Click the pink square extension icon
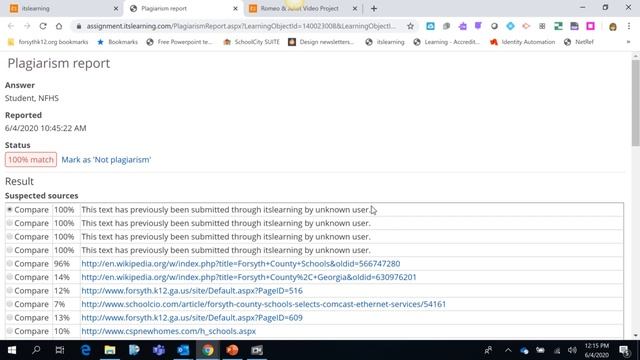This screenshot has height=360, width=640. [590, 26]
